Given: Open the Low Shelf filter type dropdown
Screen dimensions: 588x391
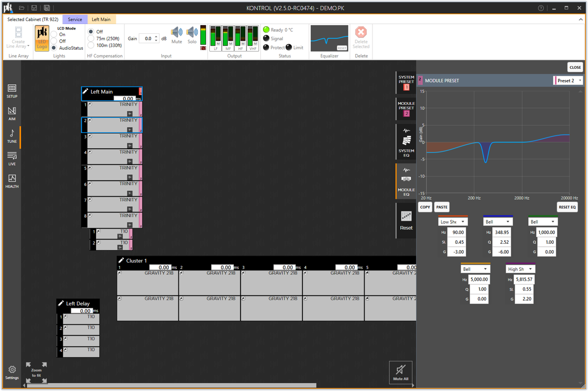Looking at the screenshot, I should [x=453, y=222].
